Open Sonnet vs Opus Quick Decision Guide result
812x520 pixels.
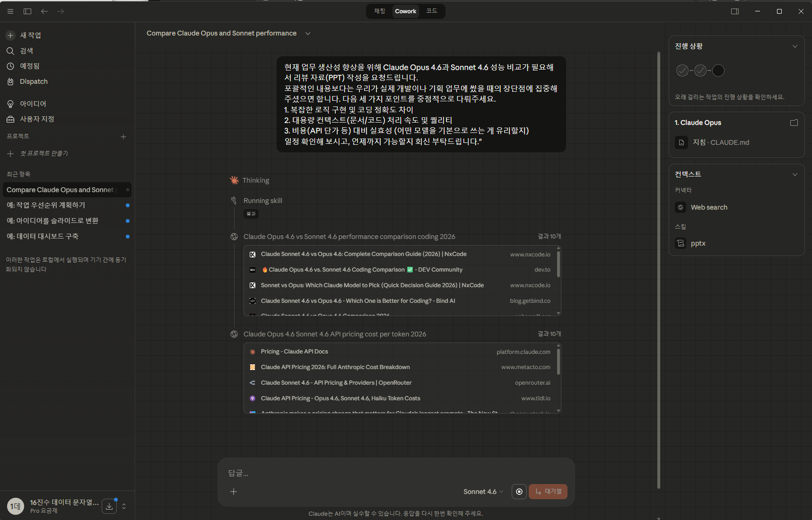[x=400, y=285]
